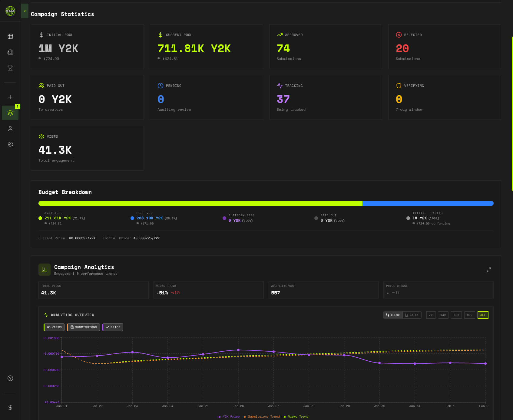
Task: Click the Budget Breakdown blue reserved bar
Action: click(428, 203)
